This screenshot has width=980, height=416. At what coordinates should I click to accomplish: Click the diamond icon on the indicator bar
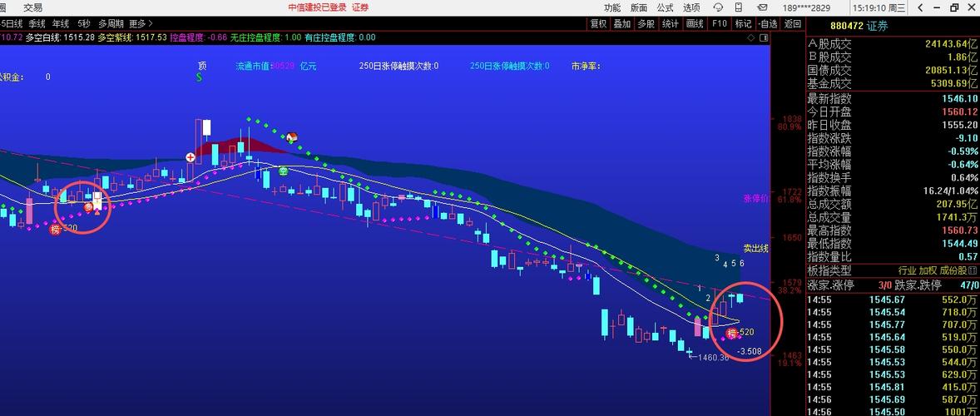tap(751, 37)
